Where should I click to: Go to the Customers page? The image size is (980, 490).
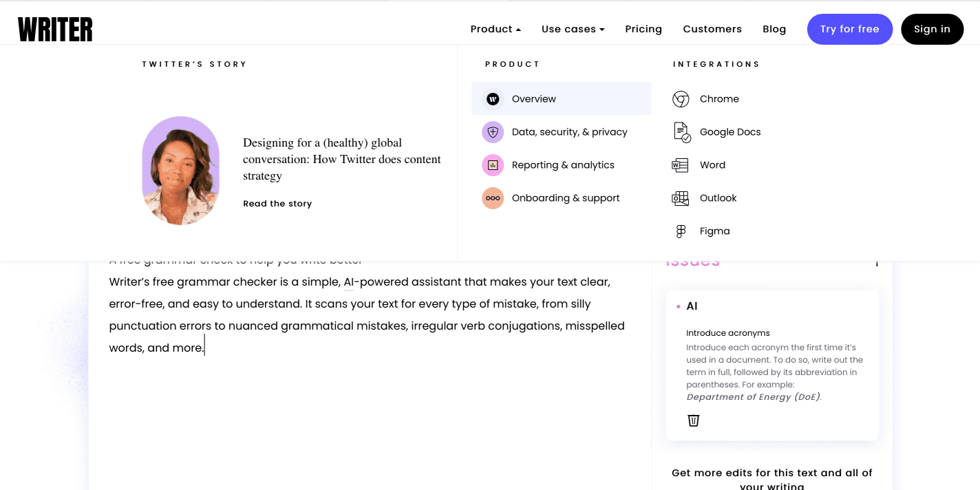pos(712,29)
